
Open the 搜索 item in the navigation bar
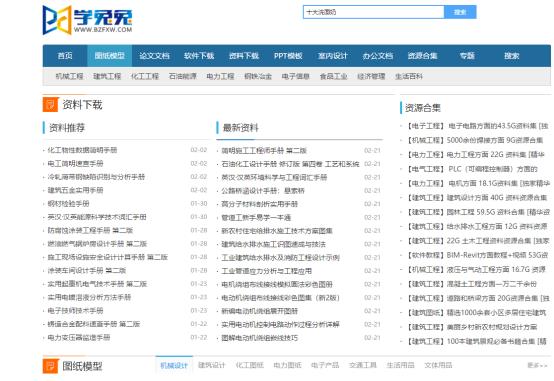click(512, 55)
